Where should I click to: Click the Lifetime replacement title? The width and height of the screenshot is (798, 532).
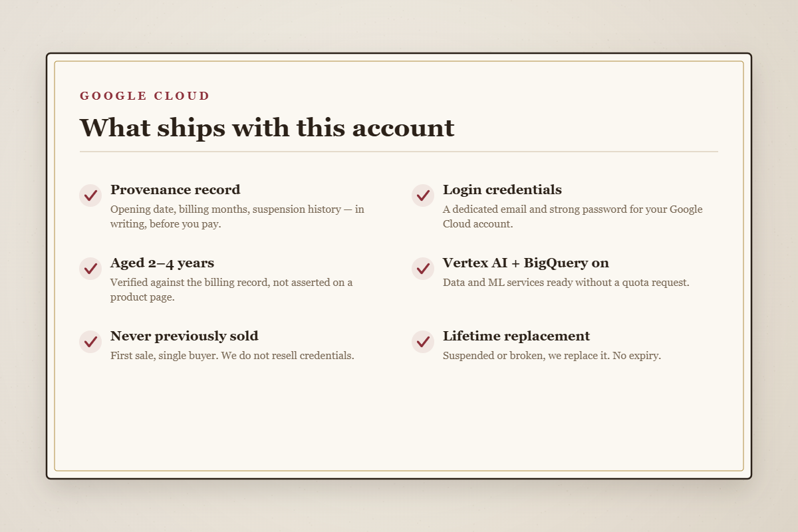[x=516, y=336]
